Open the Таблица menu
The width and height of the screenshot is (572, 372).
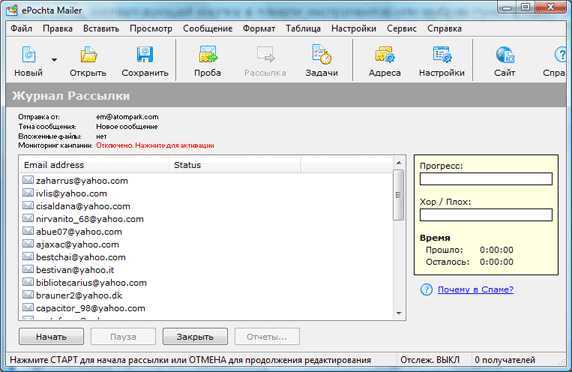click(303, 28)
